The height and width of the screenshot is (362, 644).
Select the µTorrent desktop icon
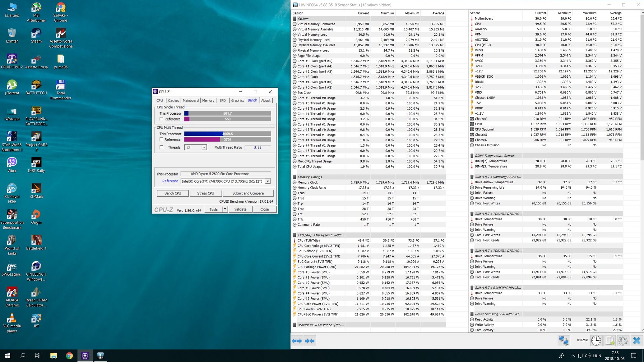[x=12, y=87]
